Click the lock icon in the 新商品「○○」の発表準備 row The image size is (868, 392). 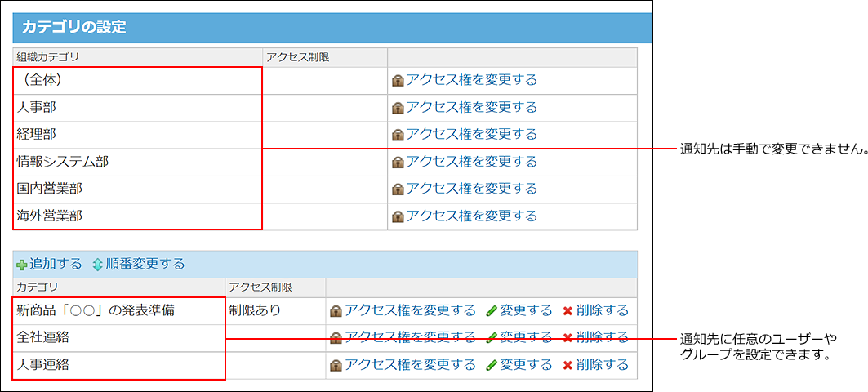pyautogui.click(x=336, y=312)
